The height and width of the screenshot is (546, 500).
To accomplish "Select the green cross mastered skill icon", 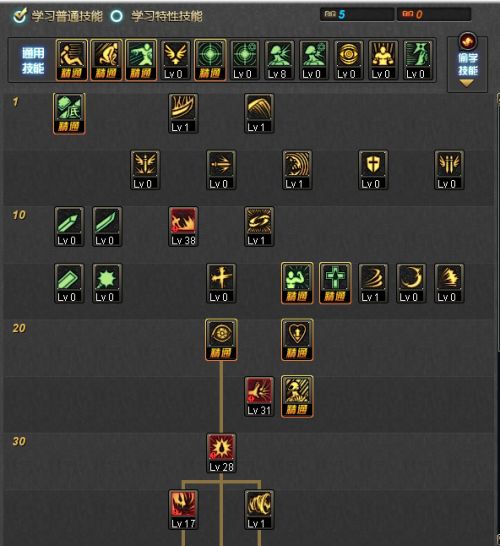I will click(x=335, y=283).
